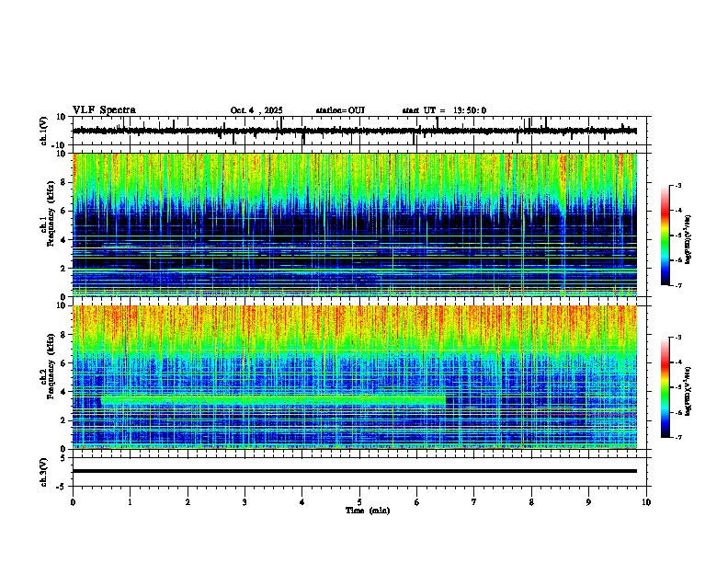Click the ch.1 spectrogram color scale bar
Image resolution: width=728 pixels, height=563 pixels.
coord(665,236)
